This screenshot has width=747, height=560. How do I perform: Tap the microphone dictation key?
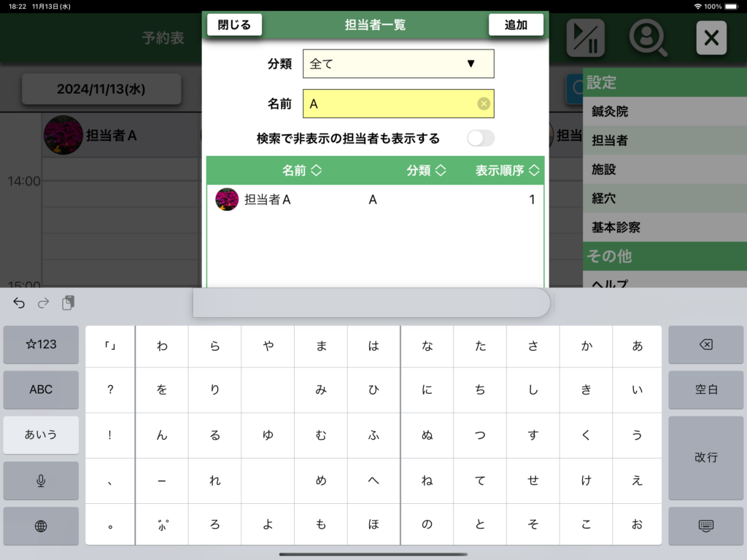point(41,481)
